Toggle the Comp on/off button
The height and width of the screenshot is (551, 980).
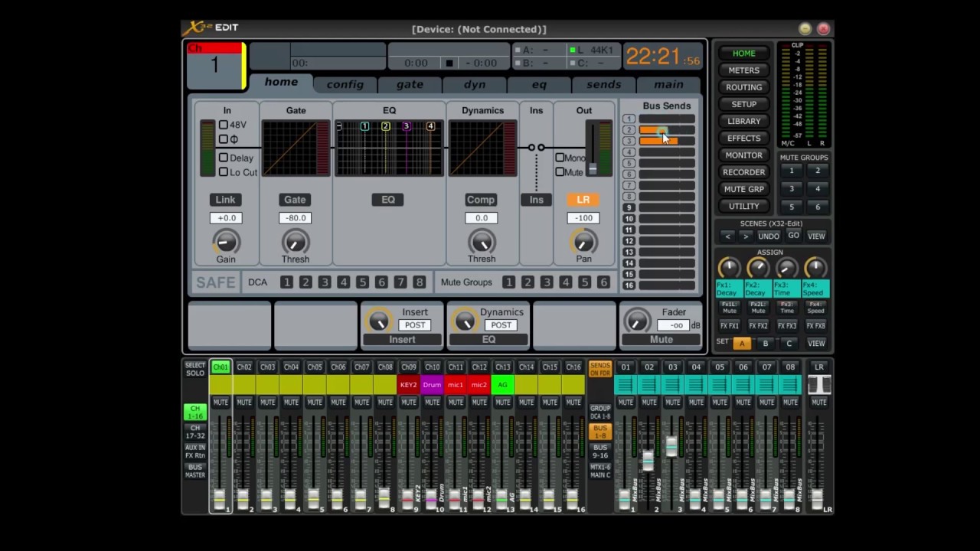tap(481, 200)
